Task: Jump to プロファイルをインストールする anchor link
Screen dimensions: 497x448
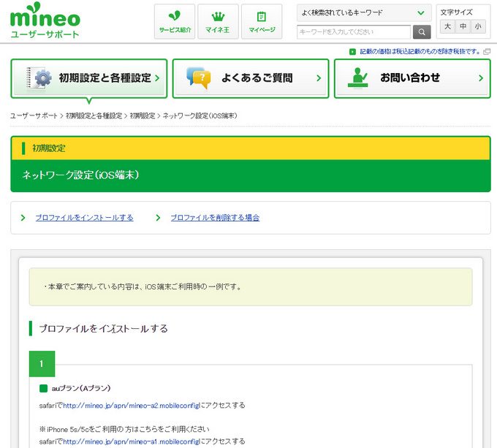Action: pos(84,218)
